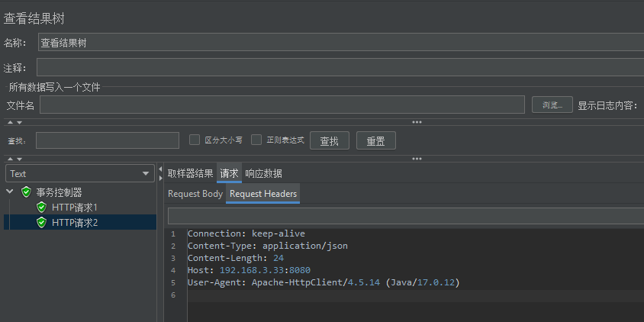The width and height of the screenshot is (644, 322).
Task: Collapse the 事务控制器 tree node
Action: pos(10,192)
